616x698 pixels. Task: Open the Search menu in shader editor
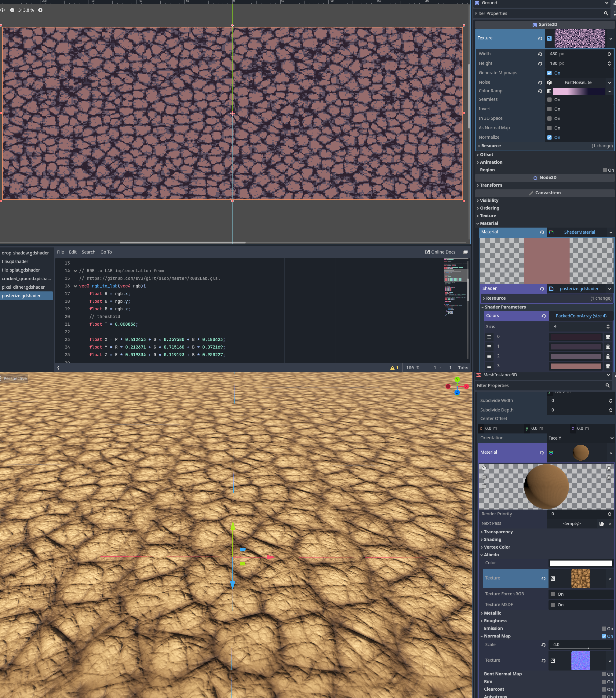[x=89, y=252]
